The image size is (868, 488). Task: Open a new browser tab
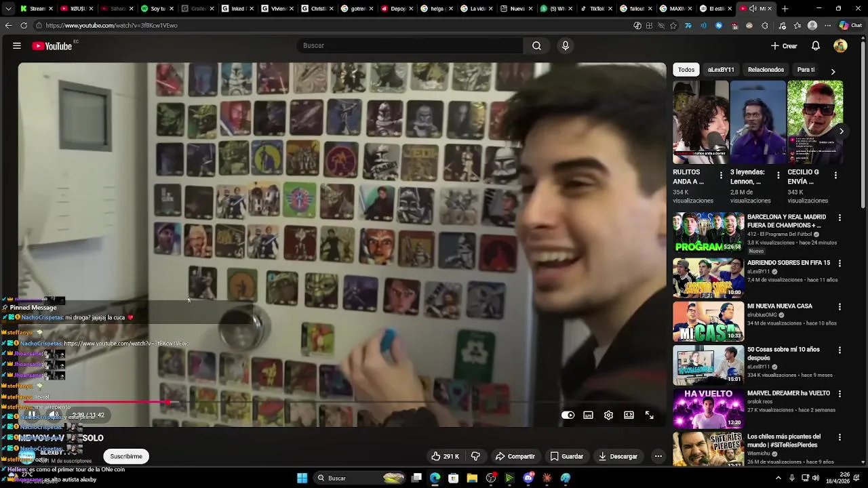point(785,9)
